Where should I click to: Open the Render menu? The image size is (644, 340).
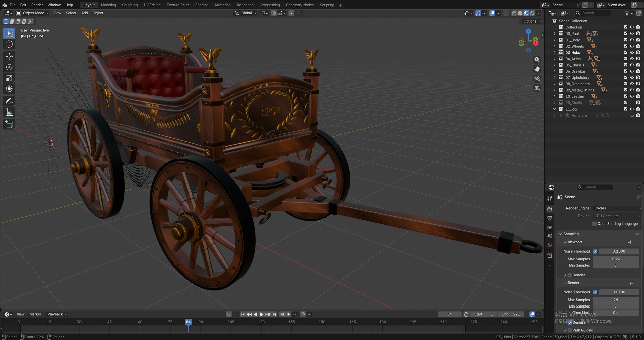pos(37,5)
